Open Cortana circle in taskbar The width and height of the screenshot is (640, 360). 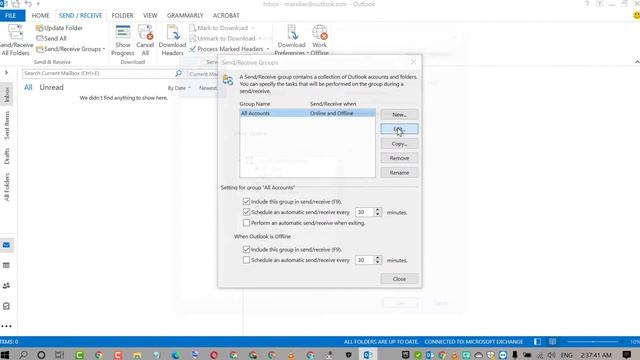click(x=41, y=355)
